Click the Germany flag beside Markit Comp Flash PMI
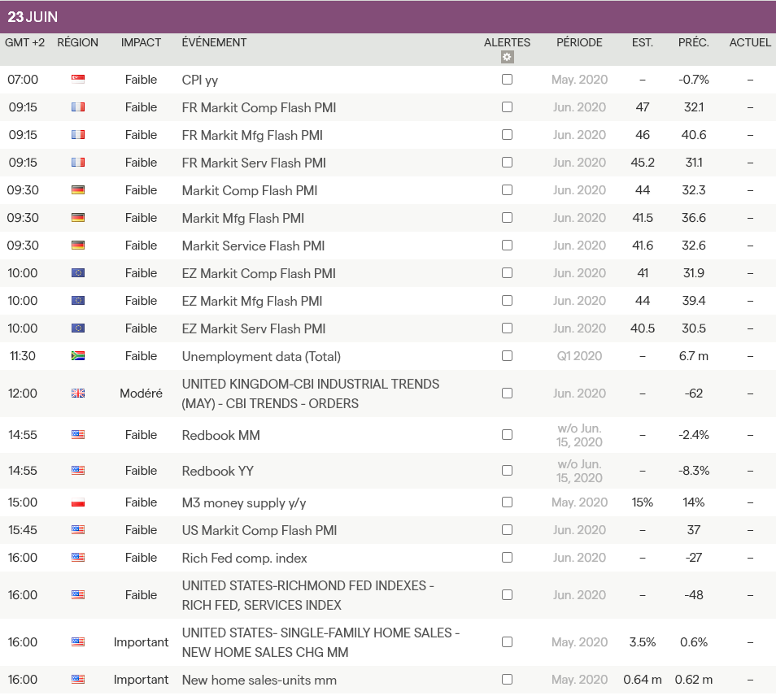The width and height of the screenshot is (776, 700). [x=78, y=190]
